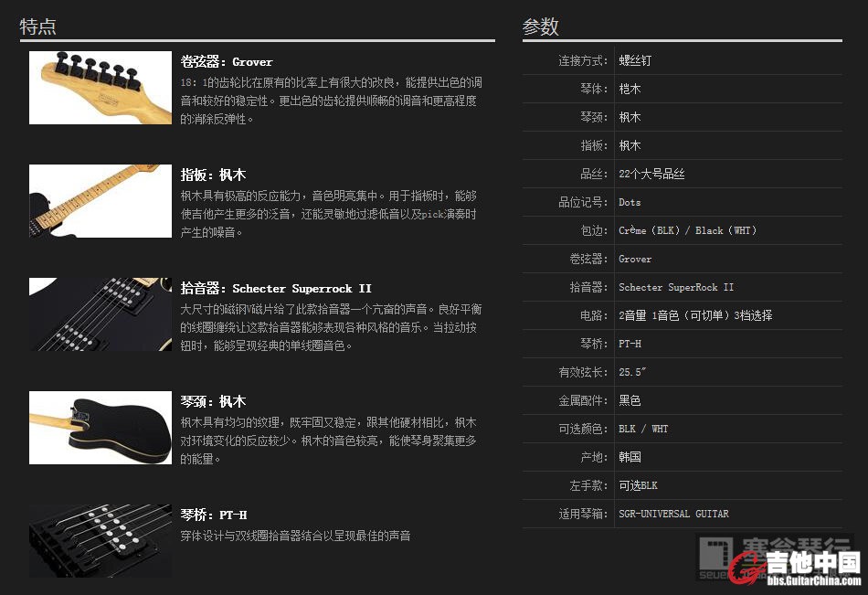Select '枫木' in the 琴颈 spec row
This screenshot has height=595, width=868.
630,117
